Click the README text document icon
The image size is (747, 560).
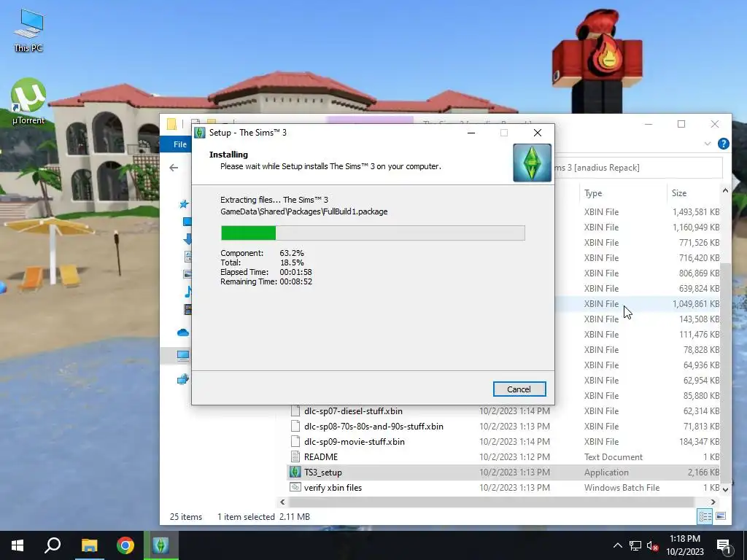(295, 456)
